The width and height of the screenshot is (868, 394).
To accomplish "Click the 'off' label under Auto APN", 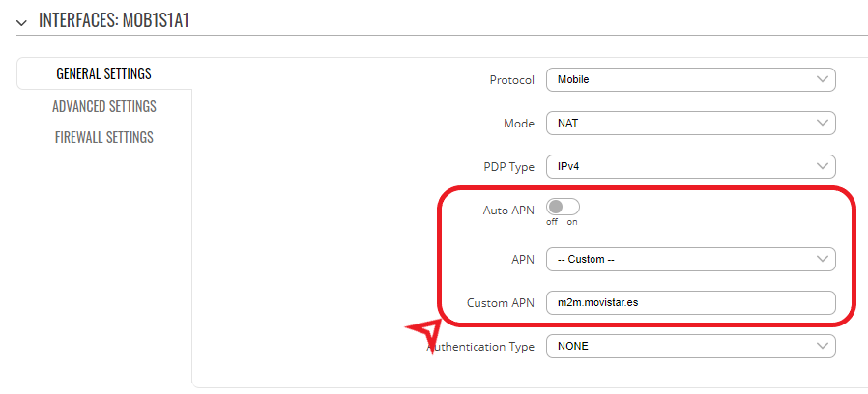I will (x=552, y=222).
